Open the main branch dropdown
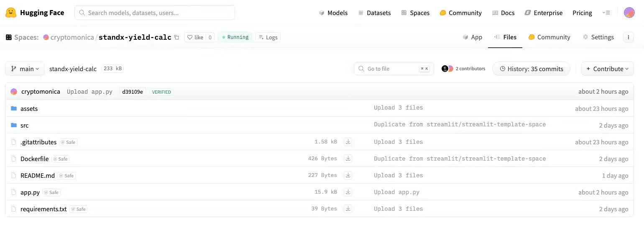 click(25, 69)
